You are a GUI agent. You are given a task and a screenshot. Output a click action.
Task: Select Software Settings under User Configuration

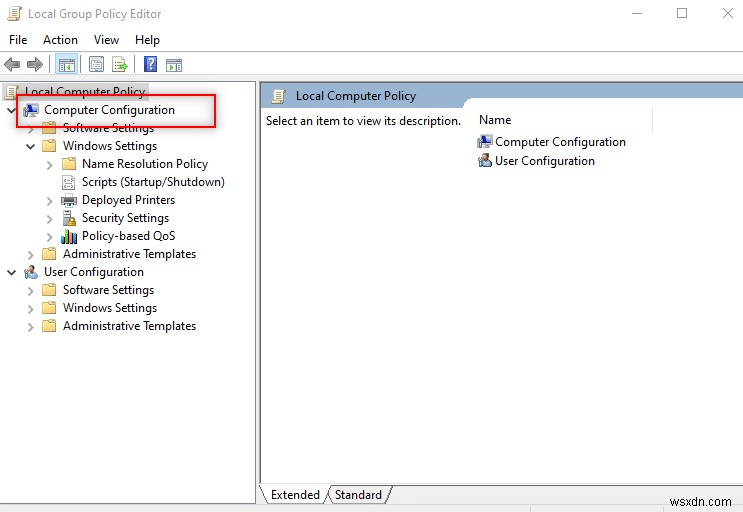109,290
